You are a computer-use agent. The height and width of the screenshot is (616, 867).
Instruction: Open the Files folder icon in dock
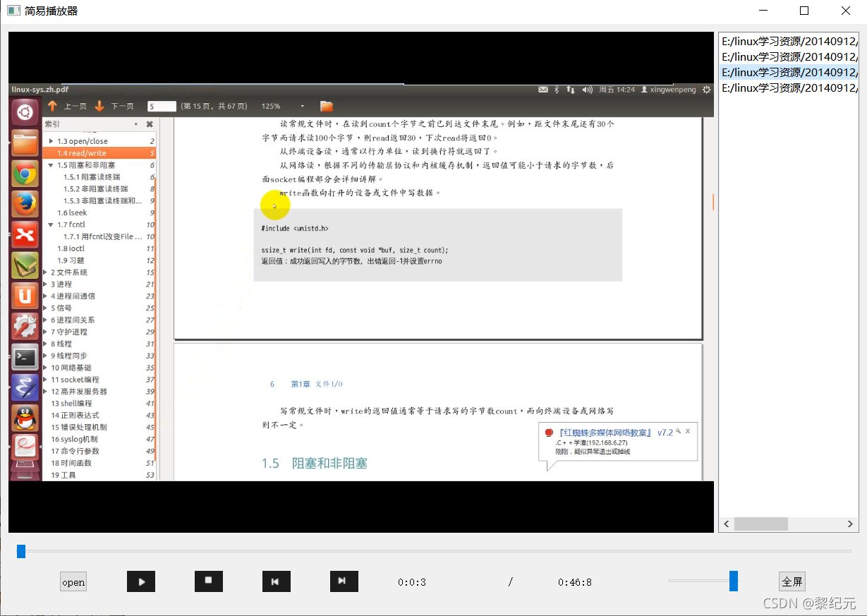(x=25, y=143)
